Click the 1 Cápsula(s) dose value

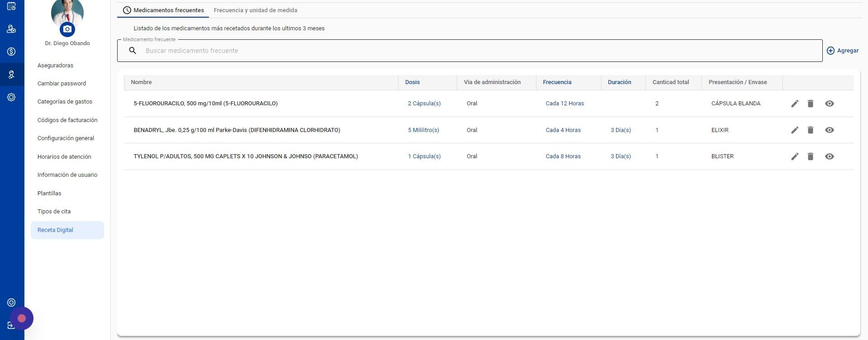[x=424, y=156]
